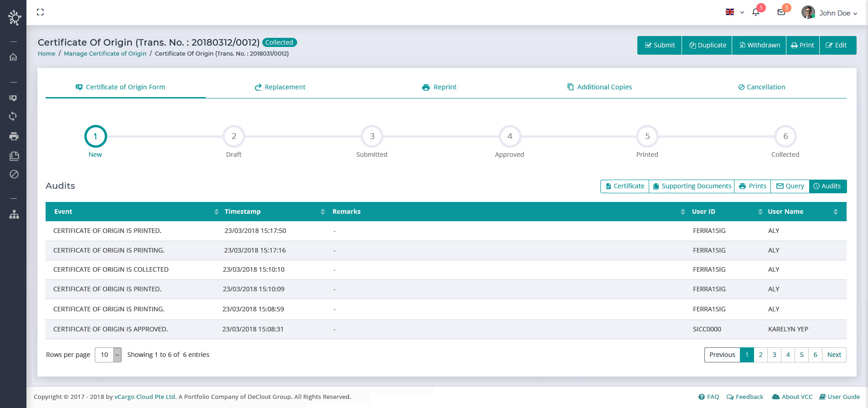This screenshot has height=408, width=868.
Task: Click the copies icon in left sidebar
Action: pyautogui.click(x=14, y=156)
